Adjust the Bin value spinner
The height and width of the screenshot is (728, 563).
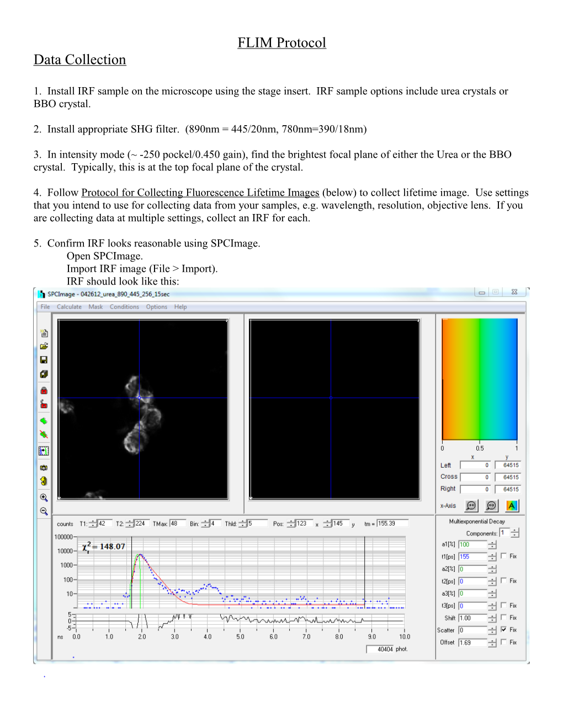click(205, 523)
